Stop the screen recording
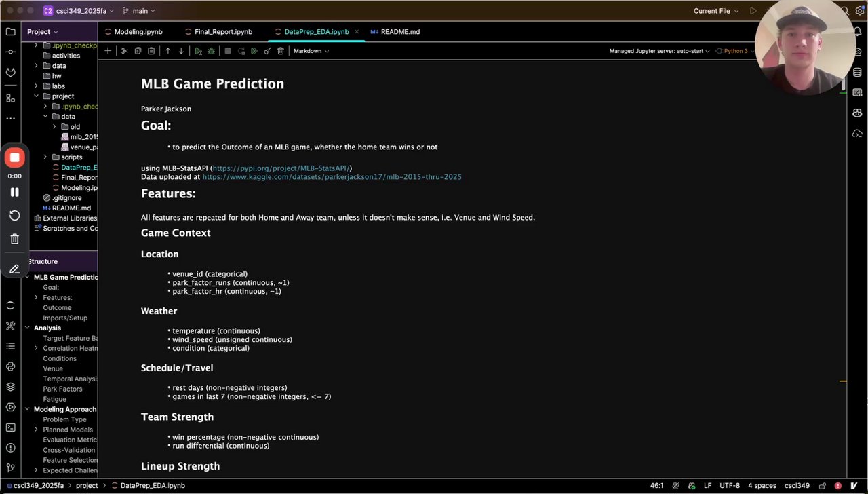Viewport: 868px width, 494px height. tap(14, 158)
